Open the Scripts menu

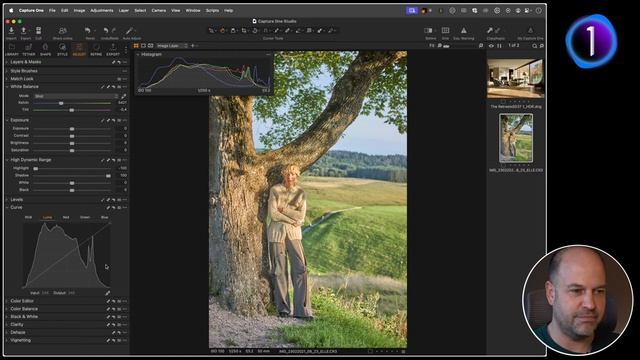coord(212,11)
